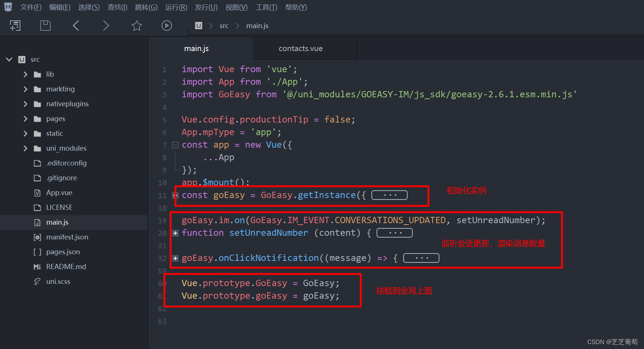The image size is (644, 349).
Task: Click the HBuilderX logo icon
Action: (8, 7)
